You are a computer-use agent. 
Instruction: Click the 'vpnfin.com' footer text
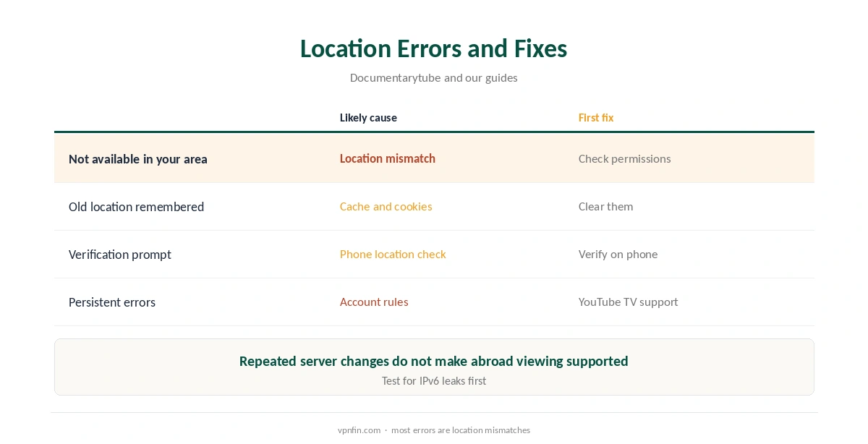pos(359,430)
